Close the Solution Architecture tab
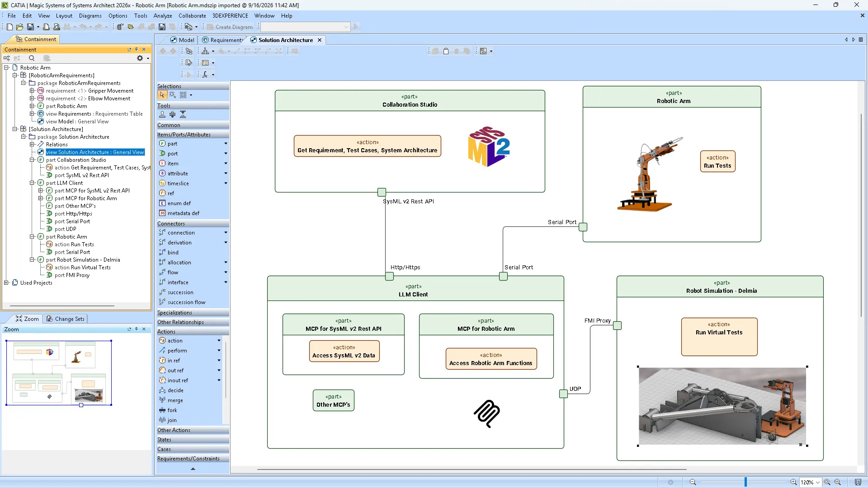This screenshot has height=488, width=868. pos(320,40)
